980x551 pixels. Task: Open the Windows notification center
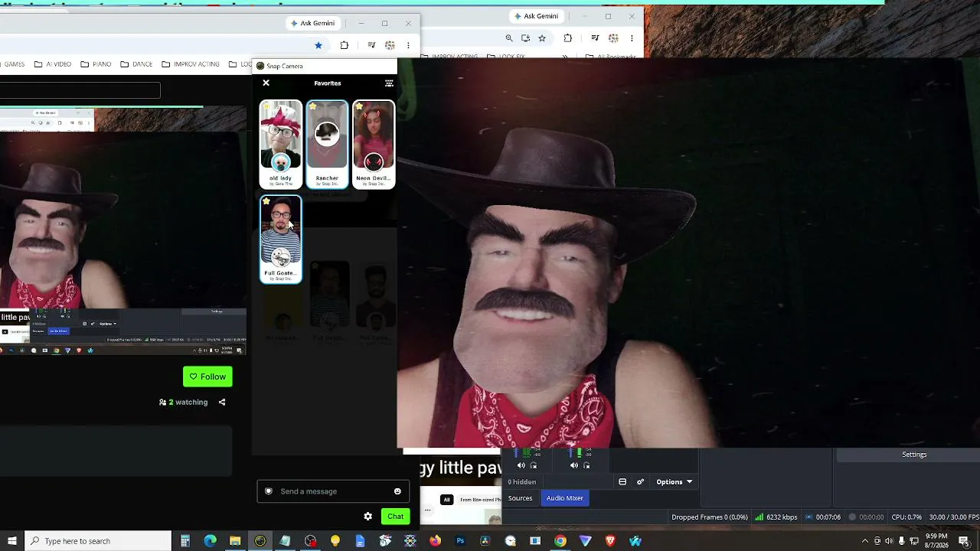964,541
